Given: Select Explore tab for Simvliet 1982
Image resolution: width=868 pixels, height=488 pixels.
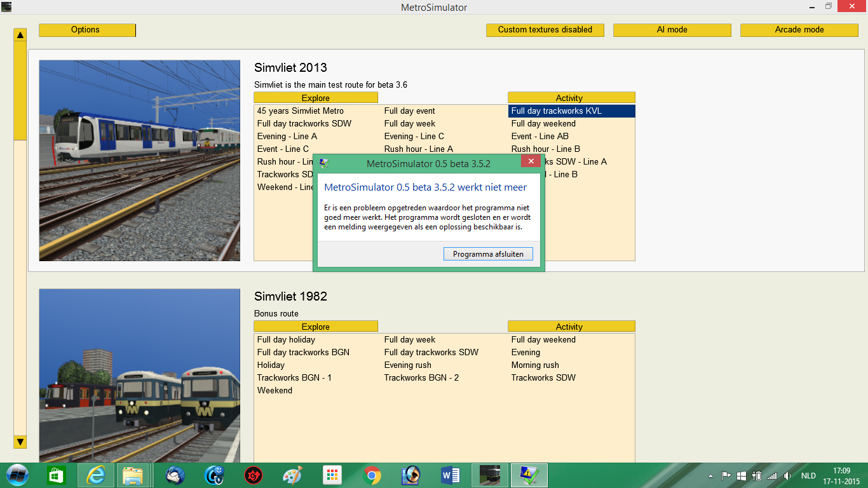Looking at the screenshot, I should point(316,327).
